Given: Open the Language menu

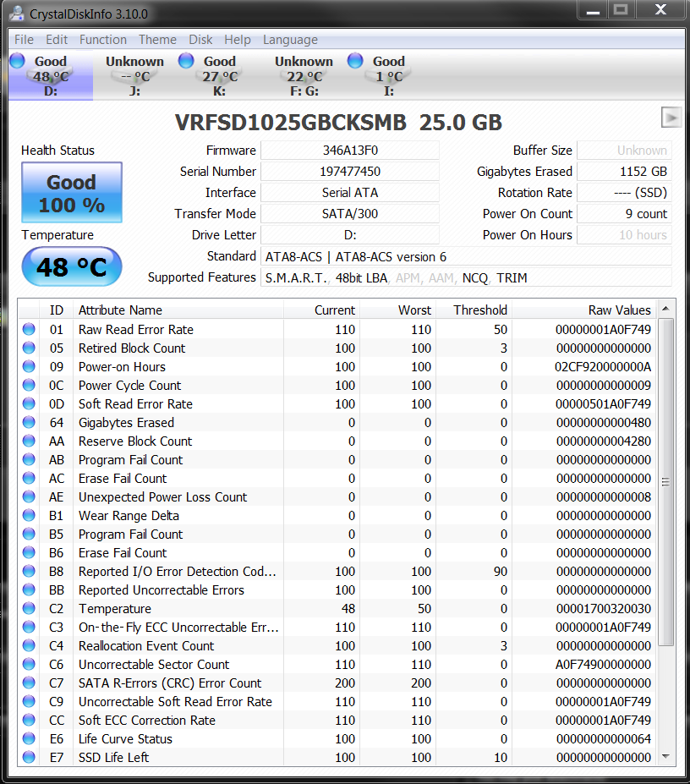Looking at the screenshot, I should click(x=290, y=39).
